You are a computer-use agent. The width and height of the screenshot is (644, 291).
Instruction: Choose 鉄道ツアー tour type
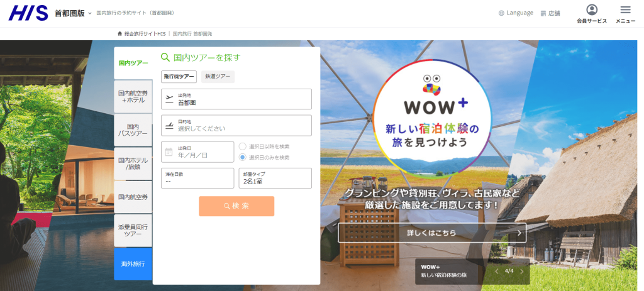218,76
